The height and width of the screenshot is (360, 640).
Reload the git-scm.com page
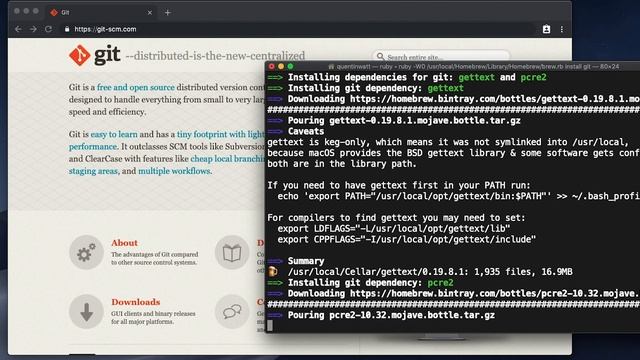coord(48,29)
